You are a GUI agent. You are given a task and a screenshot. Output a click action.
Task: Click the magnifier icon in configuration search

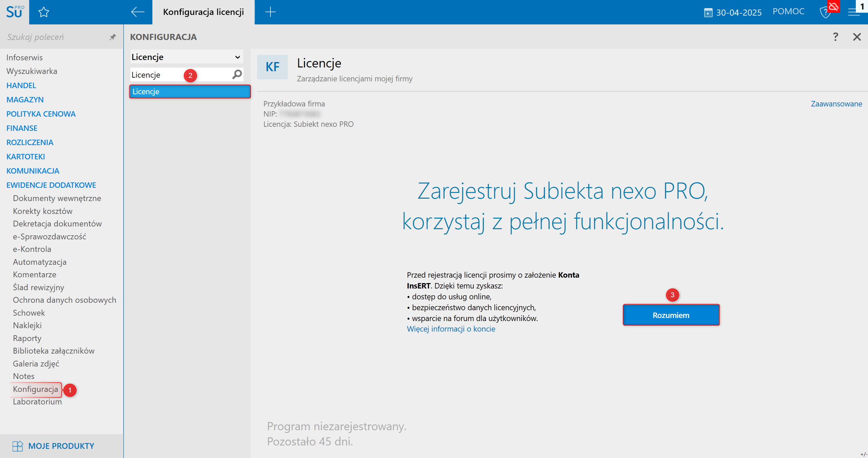pyautogui.click(x=237, y=74)
